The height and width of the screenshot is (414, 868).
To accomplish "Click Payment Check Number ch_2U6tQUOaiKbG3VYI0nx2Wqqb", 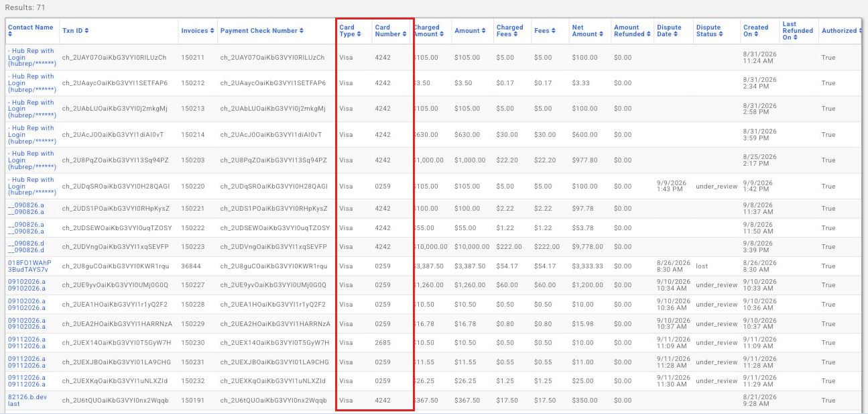I will 274,401.
